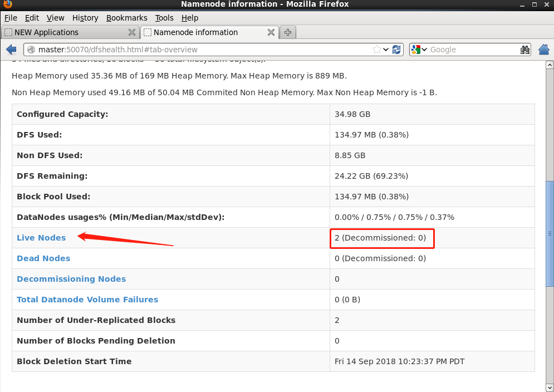
Task: Close the NEW Applications tab
Action: pyautogui.click(x=132, y=32)
